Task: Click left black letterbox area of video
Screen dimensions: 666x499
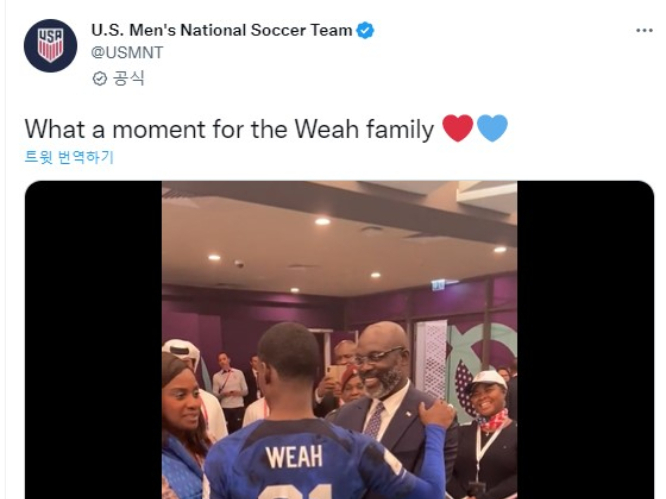Action: click(93, 340)
